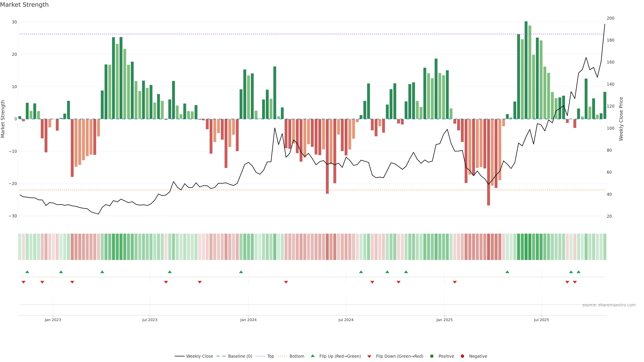This screenshot has width=644, height=362.
Task: Click the Flip Up green triangle legend icon
Action: tap(312, 356)
